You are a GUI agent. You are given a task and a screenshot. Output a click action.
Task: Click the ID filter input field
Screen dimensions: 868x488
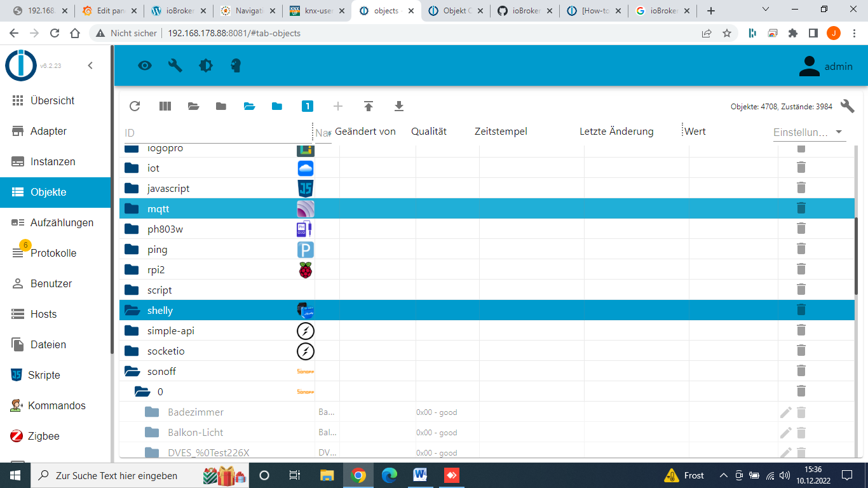(x=217, y=133)
